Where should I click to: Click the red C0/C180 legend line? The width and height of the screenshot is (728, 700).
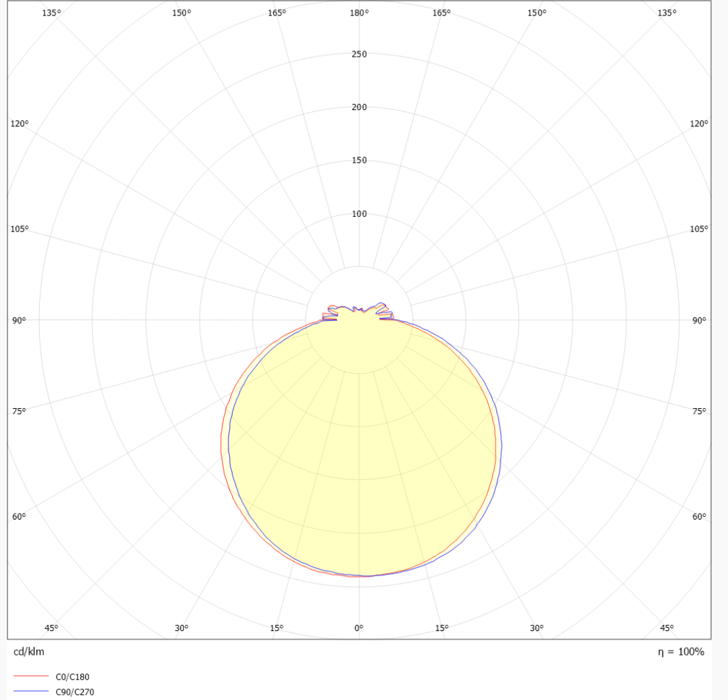tap(31, 676)
